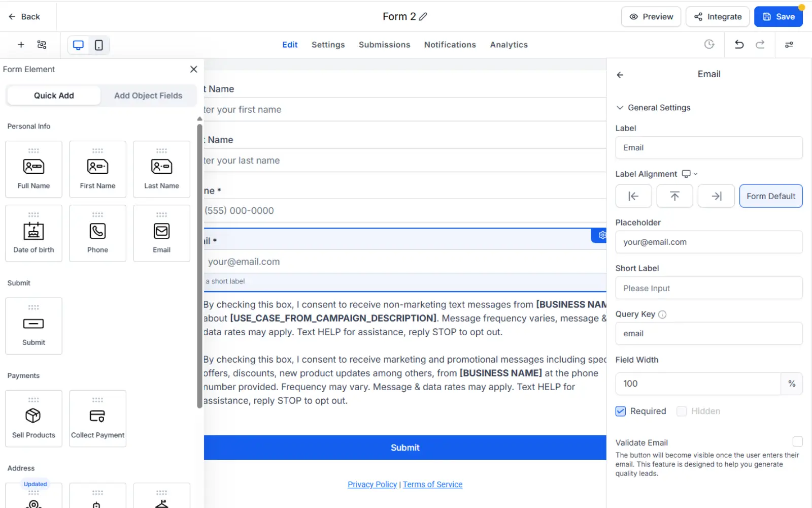Save the form
This screenshot has height=508, width=812.
(778, 17)
